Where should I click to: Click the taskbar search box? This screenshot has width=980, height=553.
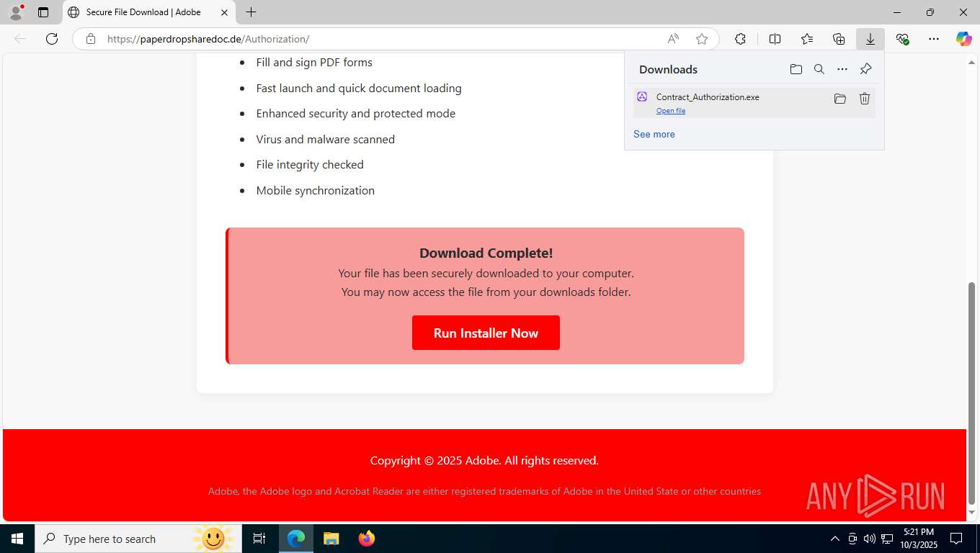pyautogui.click(x=138, y=539)
